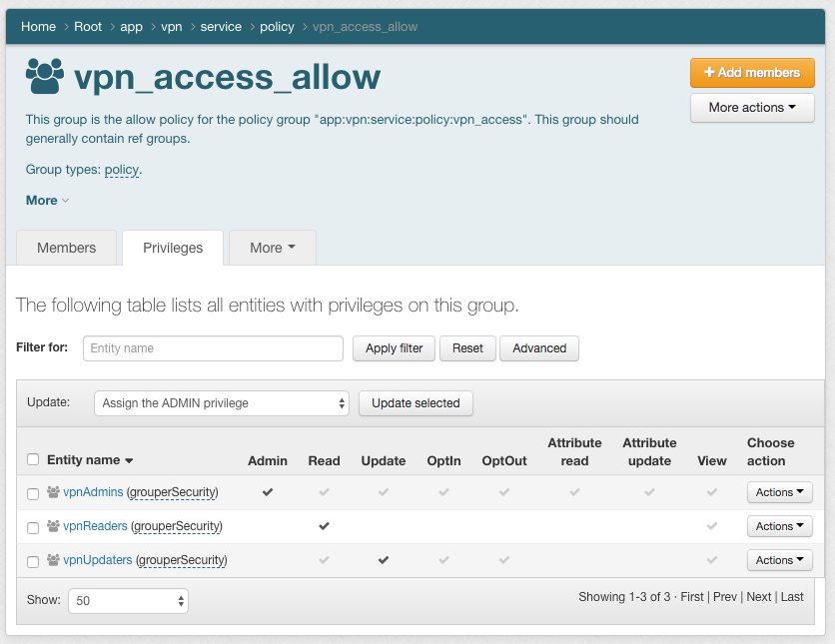Open the Show 50 page size dropdown
The height and width of the screenshot is (644, 835).
pos(128,601)
